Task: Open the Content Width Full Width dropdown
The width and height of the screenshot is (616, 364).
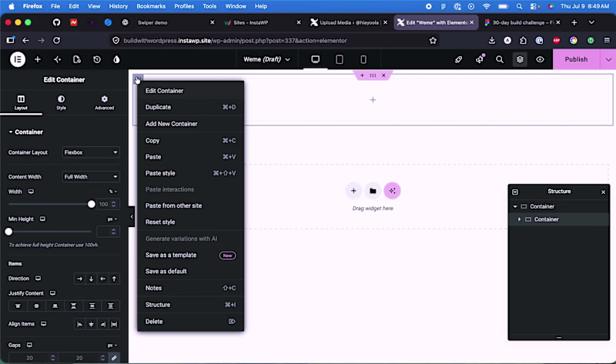Action: coord(91,177)
